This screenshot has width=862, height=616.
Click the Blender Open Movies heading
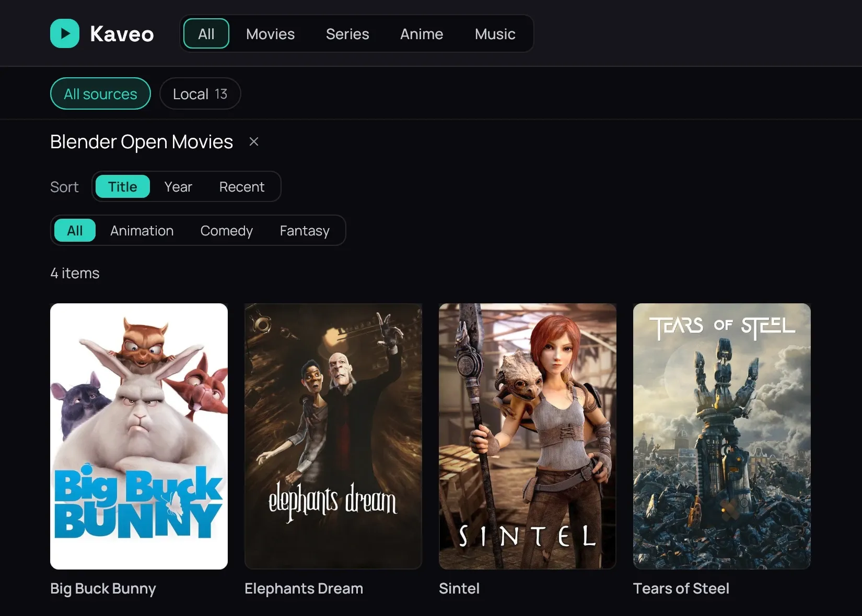[x=142, y=142]
